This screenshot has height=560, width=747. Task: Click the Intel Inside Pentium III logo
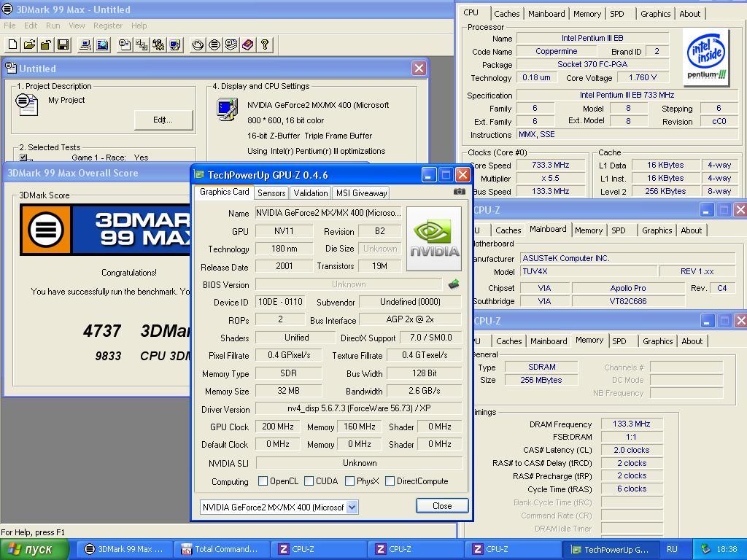(x=707, y=57)
